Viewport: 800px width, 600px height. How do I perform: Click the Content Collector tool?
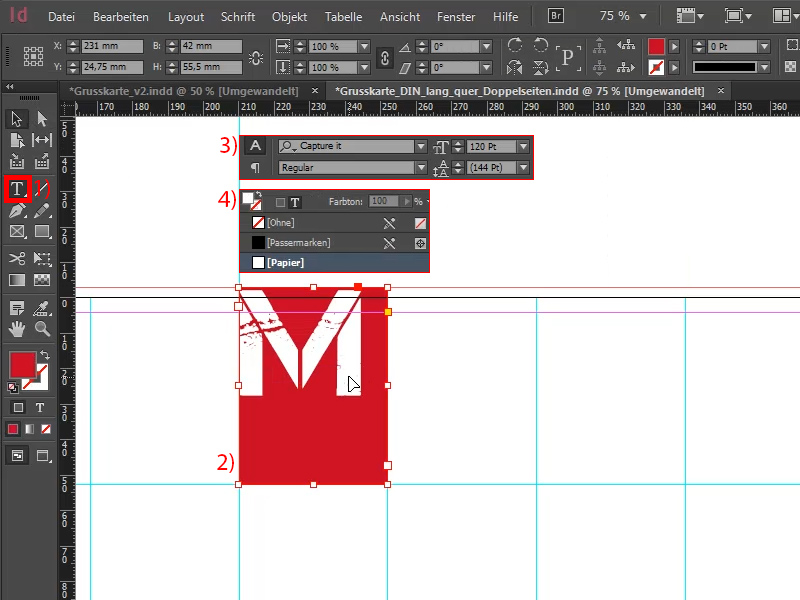pos(16,162)
